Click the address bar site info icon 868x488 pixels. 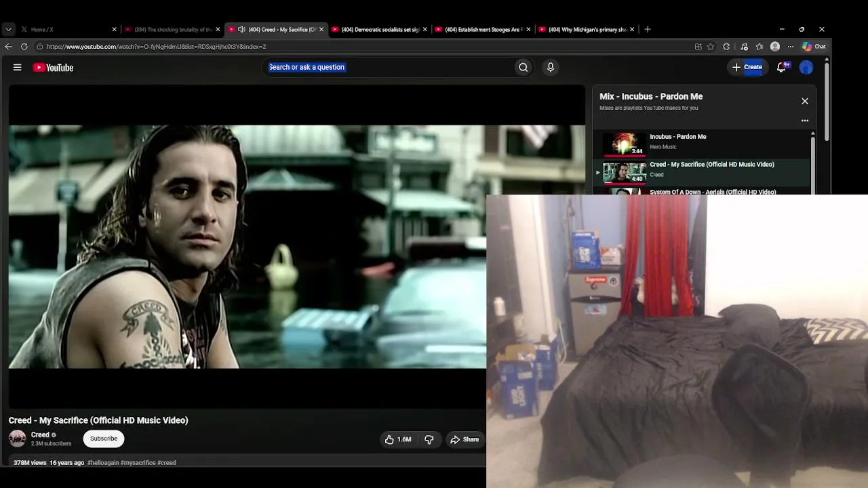(39, 47)
